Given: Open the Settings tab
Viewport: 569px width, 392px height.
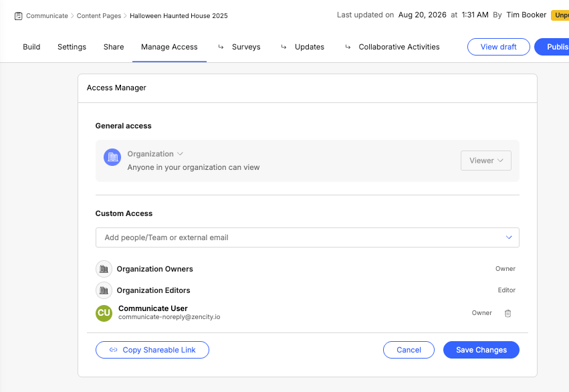Looking at the screenshot, I should click(72, 47).
